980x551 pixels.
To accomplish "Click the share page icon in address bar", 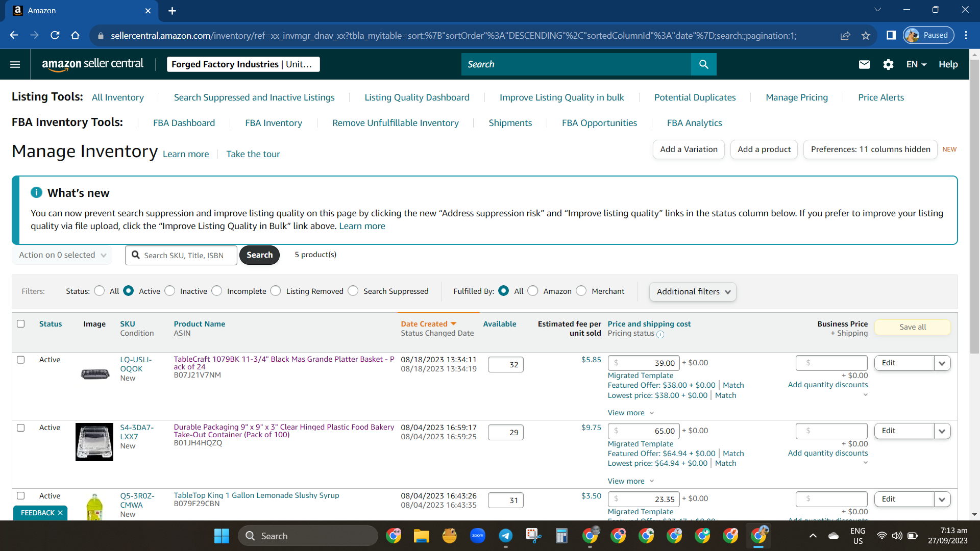I will 845,35.
